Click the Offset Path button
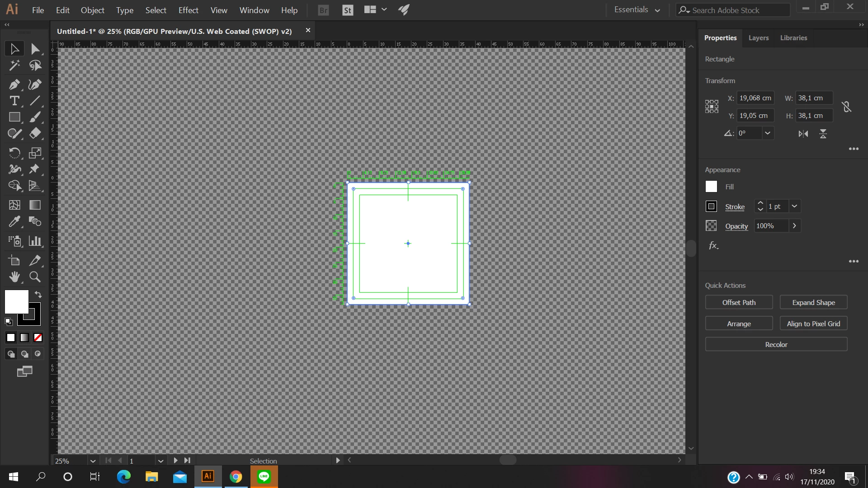This screenshot has width=868, height=488. [739, 302]
